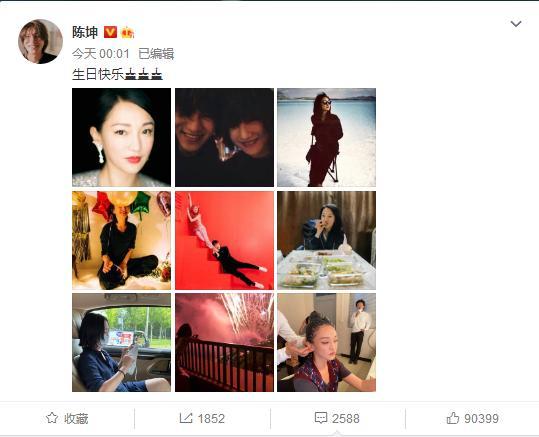Open the fireworks balcony photo thumbnail

pyautogui.click(x=224, y=342)
